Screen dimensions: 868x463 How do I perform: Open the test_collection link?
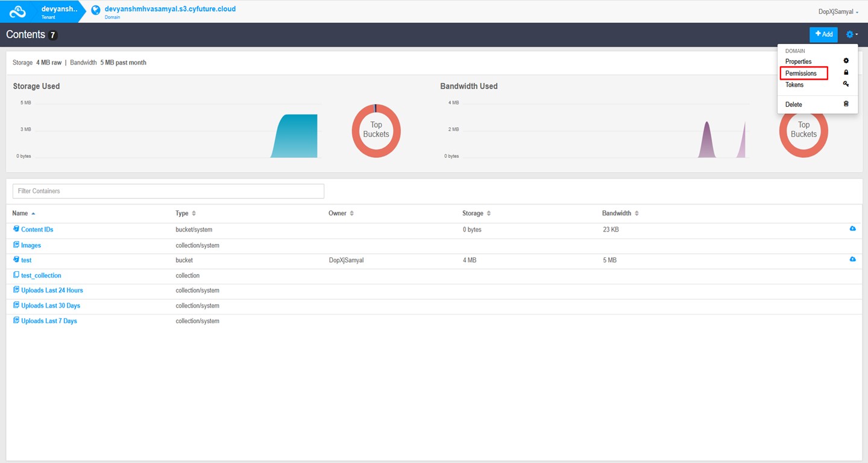(41, 276)
